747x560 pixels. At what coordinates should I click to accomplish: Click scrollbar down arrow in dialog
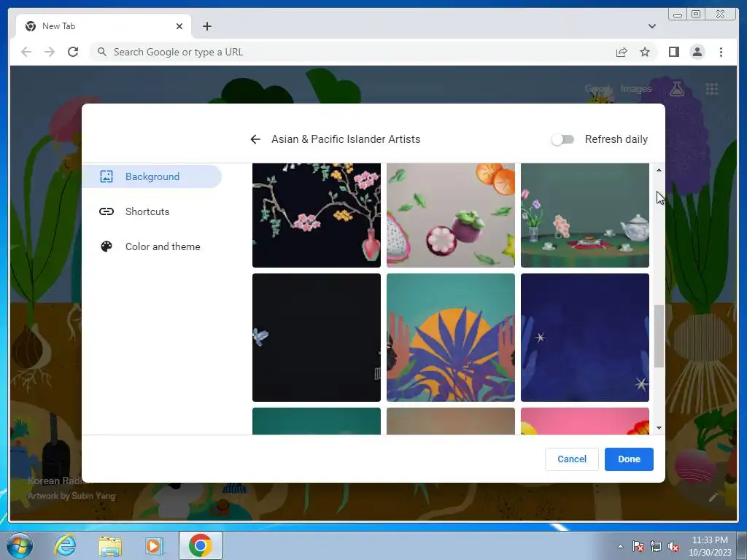659,427
